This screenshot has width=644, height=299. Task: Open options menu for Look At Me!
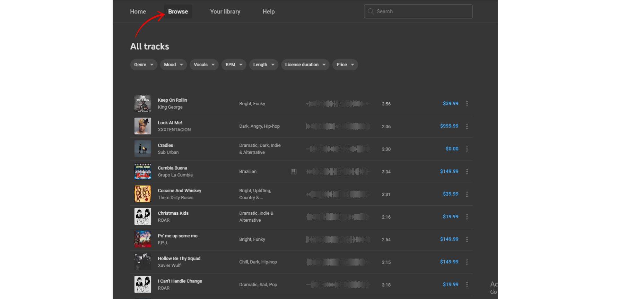click(x=467, y=126)
